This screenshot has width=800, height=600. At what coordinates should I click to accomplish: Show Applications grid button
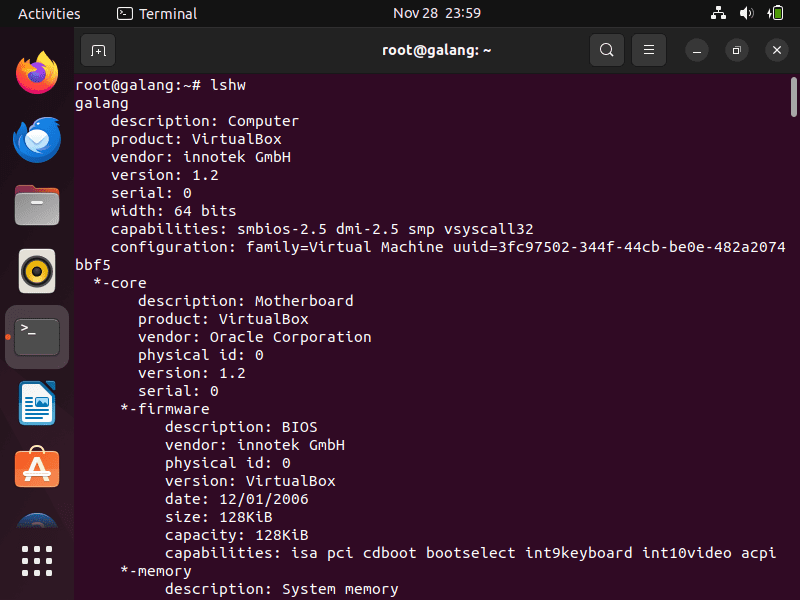(x=37, y=561)
